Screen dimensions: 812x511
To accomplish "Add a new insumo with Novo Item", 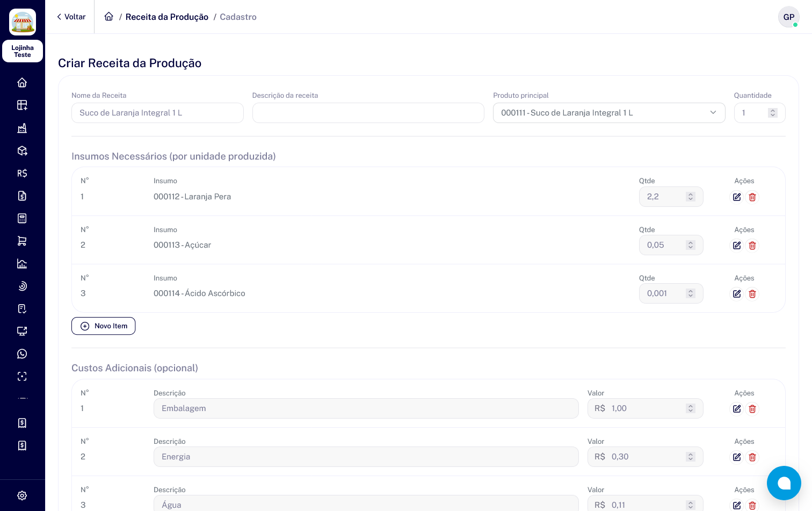I will (x=103, y=326).
